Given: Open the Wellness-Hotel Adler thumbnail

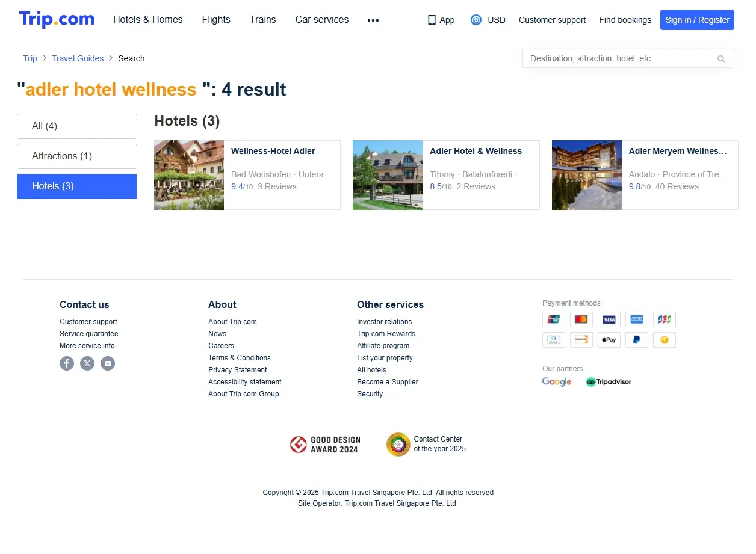Looking at the screenshot, I should (189, 175).
